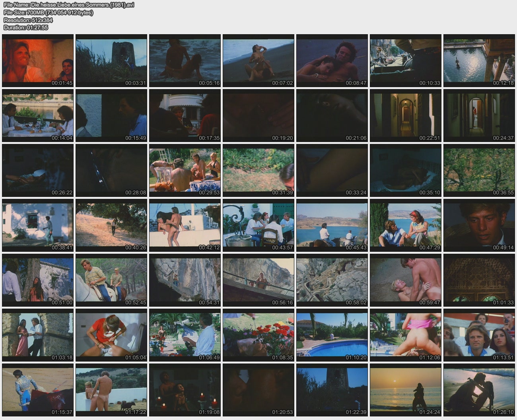Open the close-up face thumbnail at 00:49:14
This screenshot has height=420, width=517.
pyautogui.click(x=479, y=225)
